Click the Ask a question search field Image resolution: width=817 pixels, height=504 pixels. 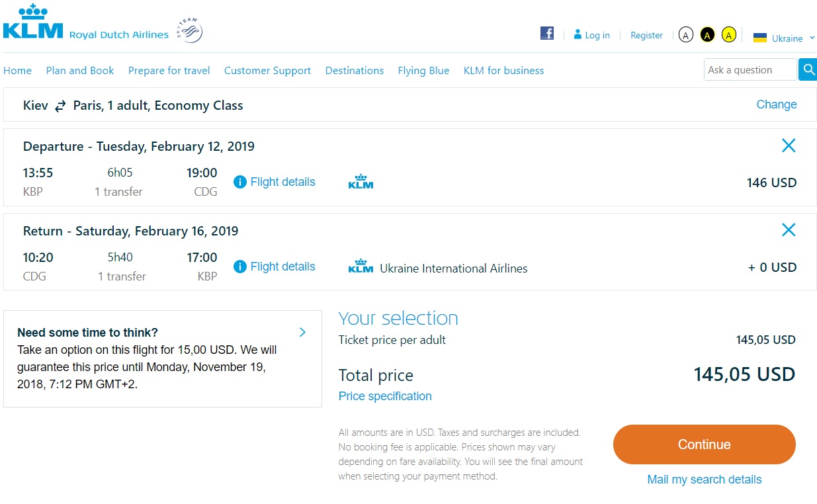point(750,69)
